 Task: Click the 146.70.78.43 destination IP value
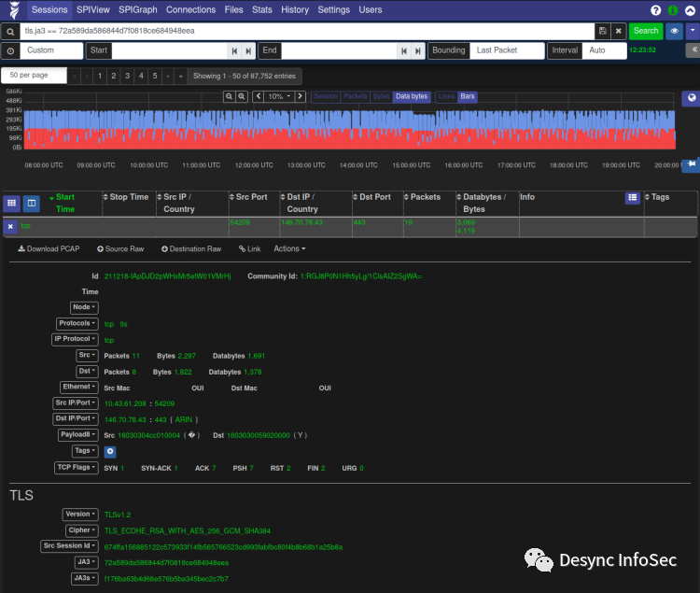click(x=301, y=222)
